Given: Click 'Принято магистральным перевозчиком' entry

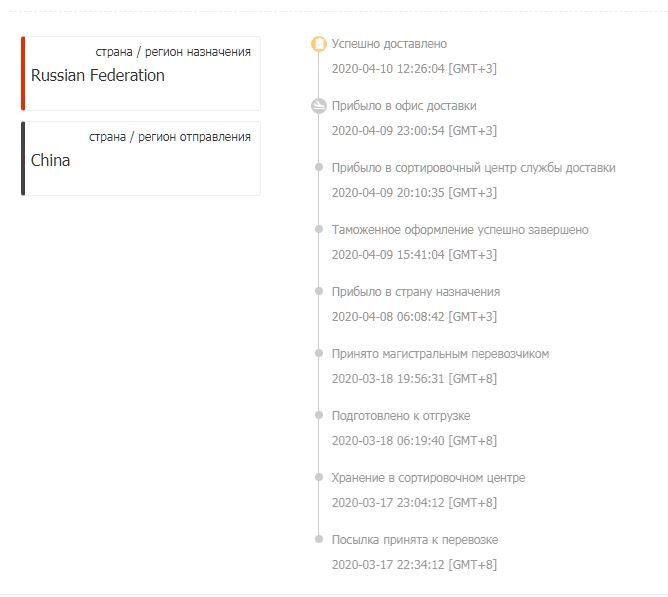Looking at the screenshot, I should [x=440, y=354].
